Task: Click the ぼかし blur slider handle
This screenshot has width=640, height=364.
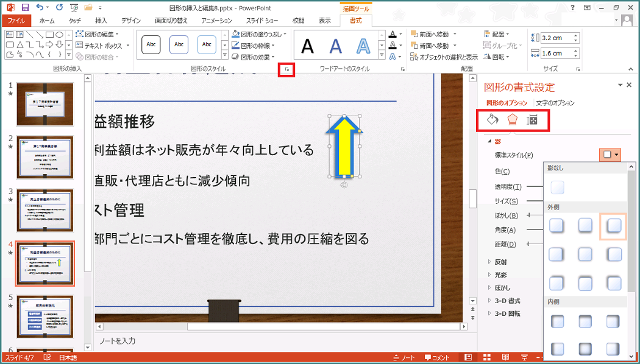Action: 529,215
